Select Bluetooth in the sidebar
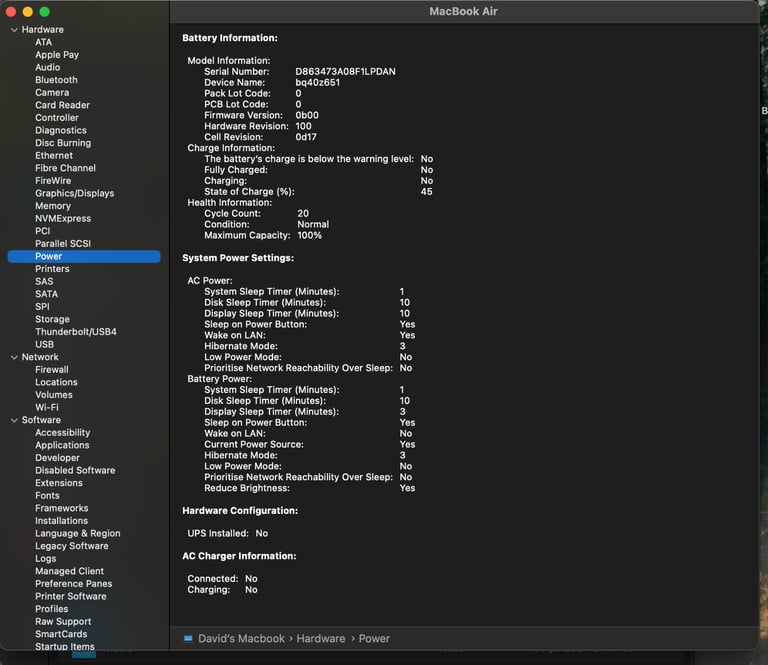This screenshot has height=665, width=768. (56, 80)
